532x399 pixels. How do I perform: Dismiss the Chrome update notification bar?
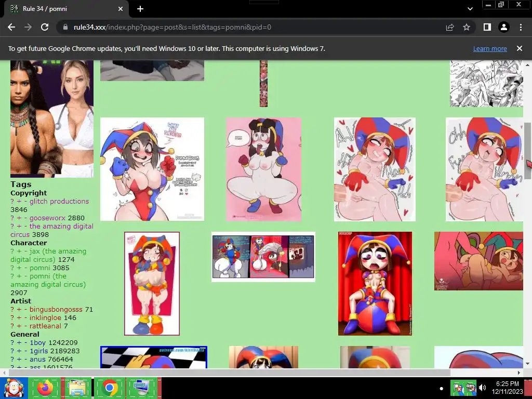point(520,48)
